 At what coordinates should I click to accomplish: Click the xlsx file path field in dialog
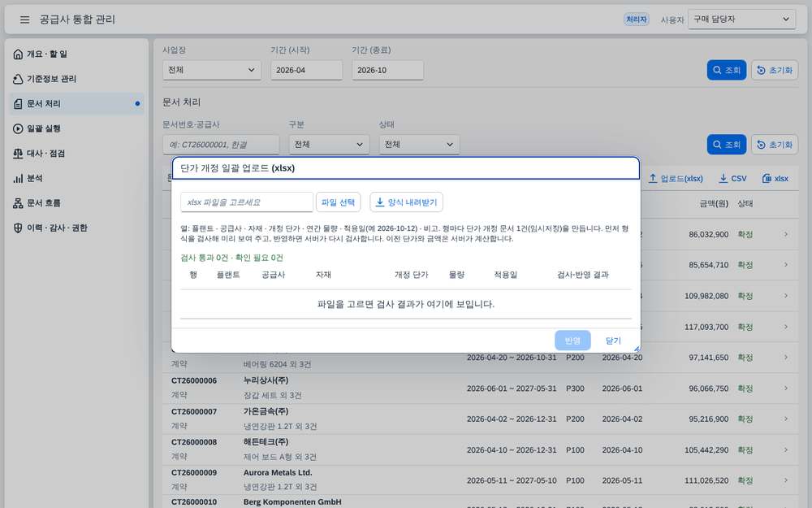pyautogui.click(x=247, y=202)
